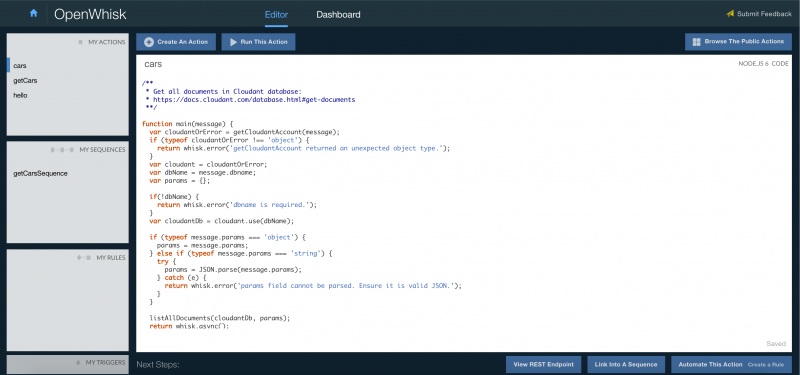Click the return whisk.async() line

[189, 326]
